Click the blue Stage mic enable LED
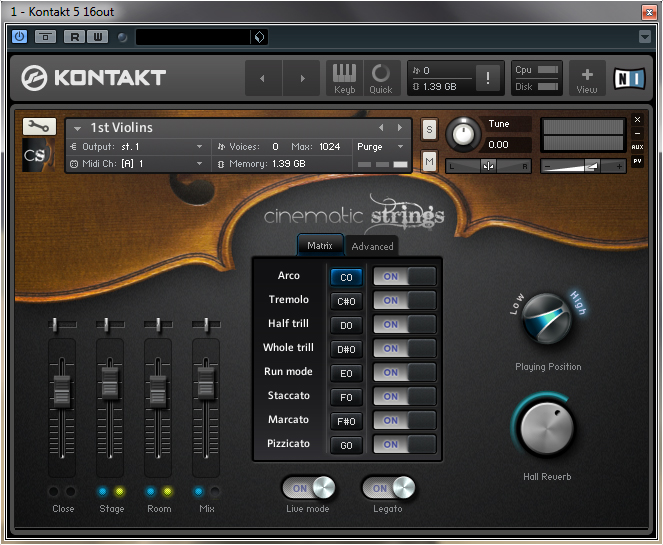 pyautogui.click(x=103, y=492)
